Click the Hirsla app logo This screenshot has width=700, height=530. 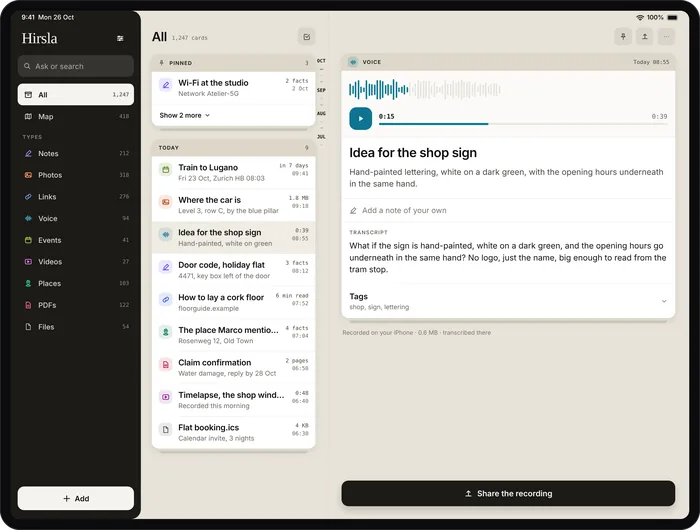click(40, 38)
